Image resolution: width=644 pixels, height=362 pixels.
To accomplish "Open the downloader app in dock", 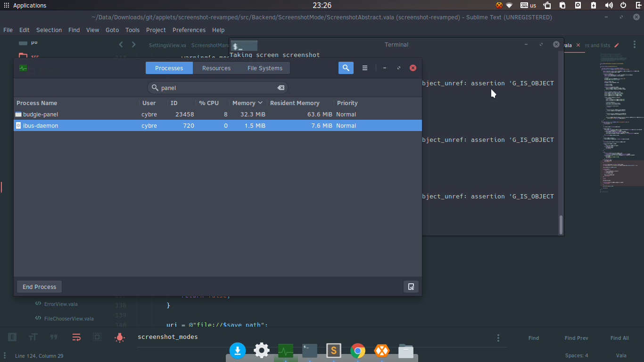I will [x=238, y=351].
